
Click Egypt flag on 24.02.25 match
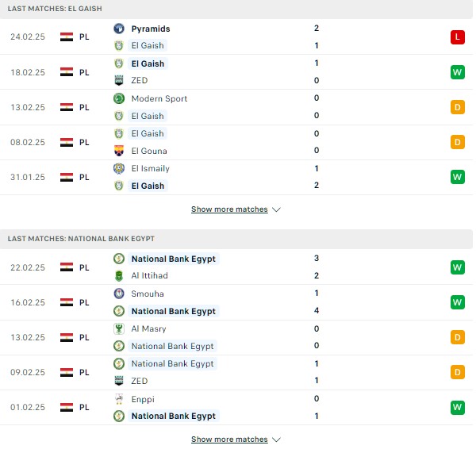click(67, 36)
